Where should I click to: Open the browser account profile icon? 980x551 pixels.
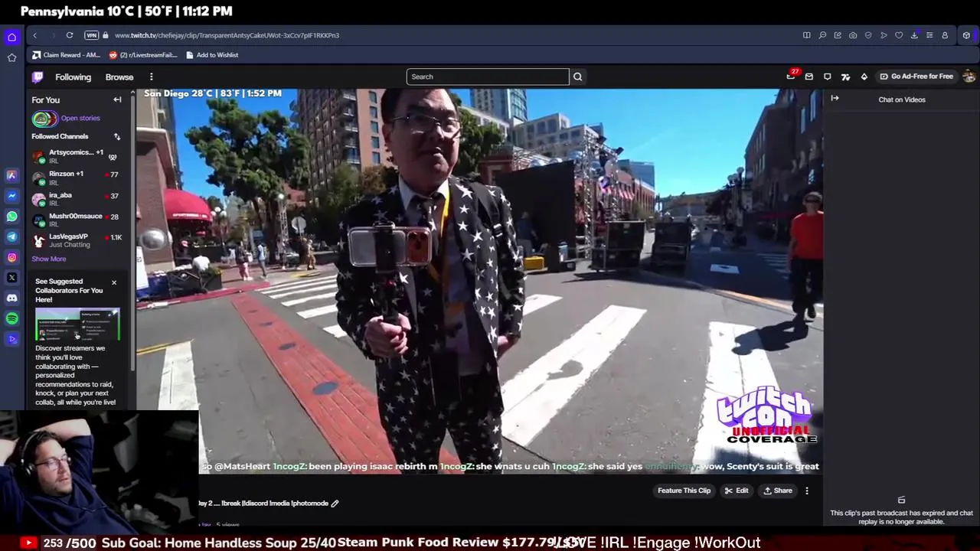pyautogui.click(x=945, y=35)
